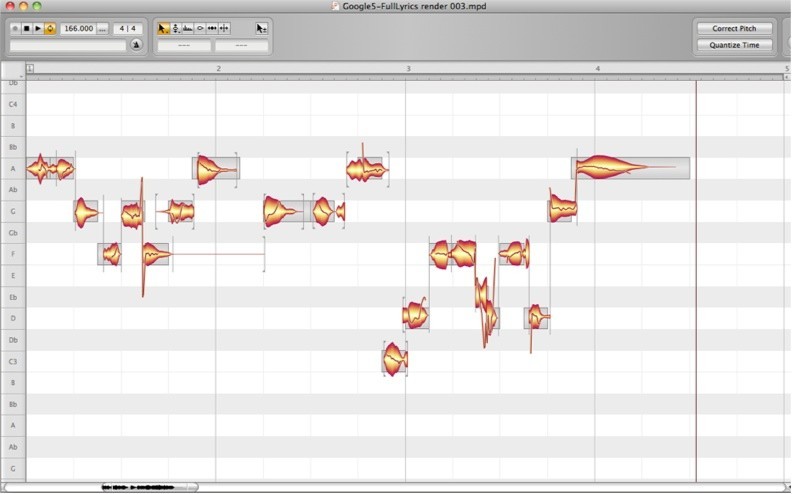Viewport: 792px width, 494px height.
Task: Select the amplitude tool
Action: click(200, 29)
